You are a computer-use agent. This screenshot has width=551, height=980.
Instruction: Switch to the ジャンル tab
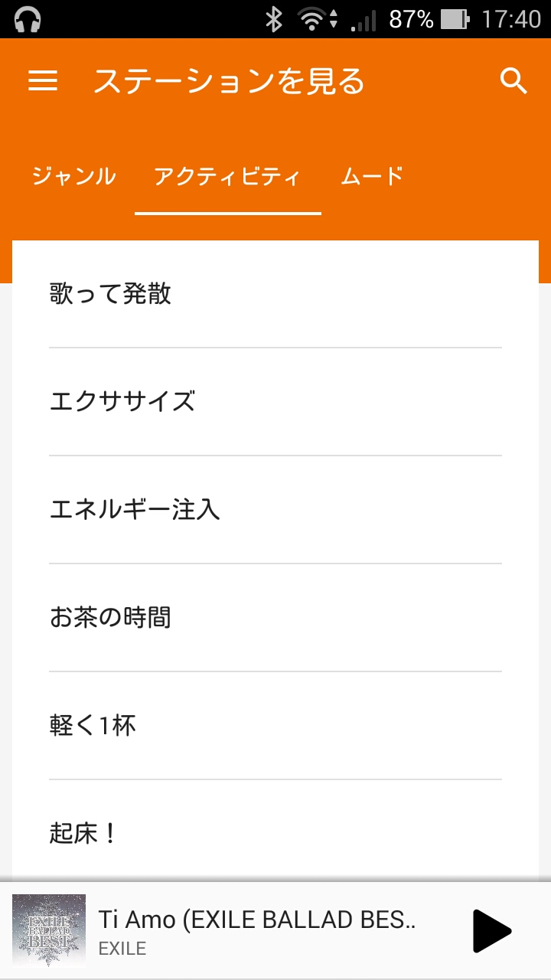pyautogui.click(x=73, y=177)
